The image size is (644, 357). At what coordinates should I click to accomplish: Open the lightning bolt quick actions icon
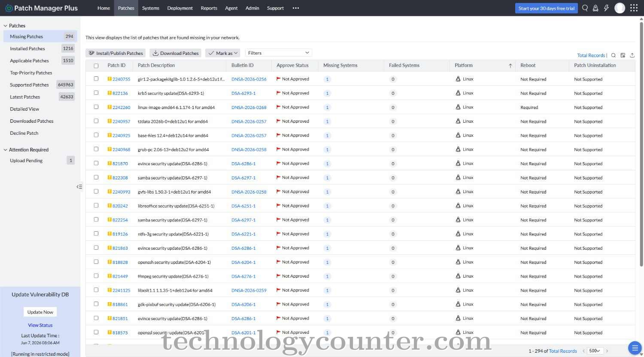(x=606, y=8)
